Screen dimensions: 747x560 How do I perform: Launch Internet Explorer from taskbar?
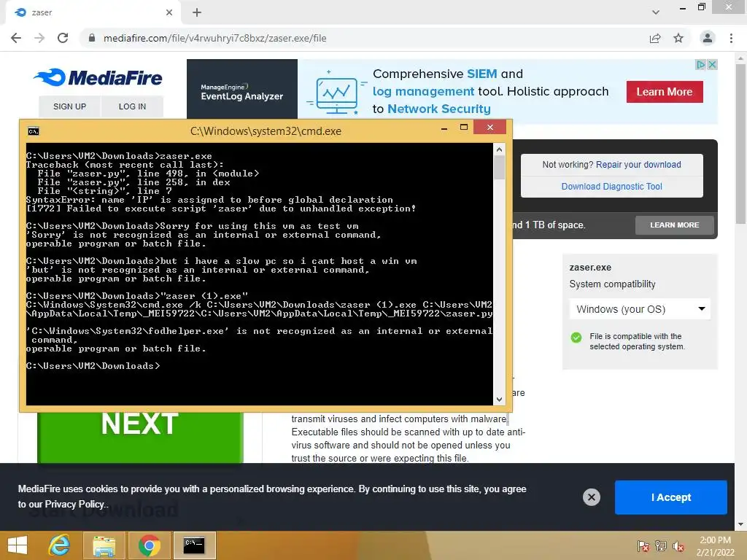pos(60,545)
